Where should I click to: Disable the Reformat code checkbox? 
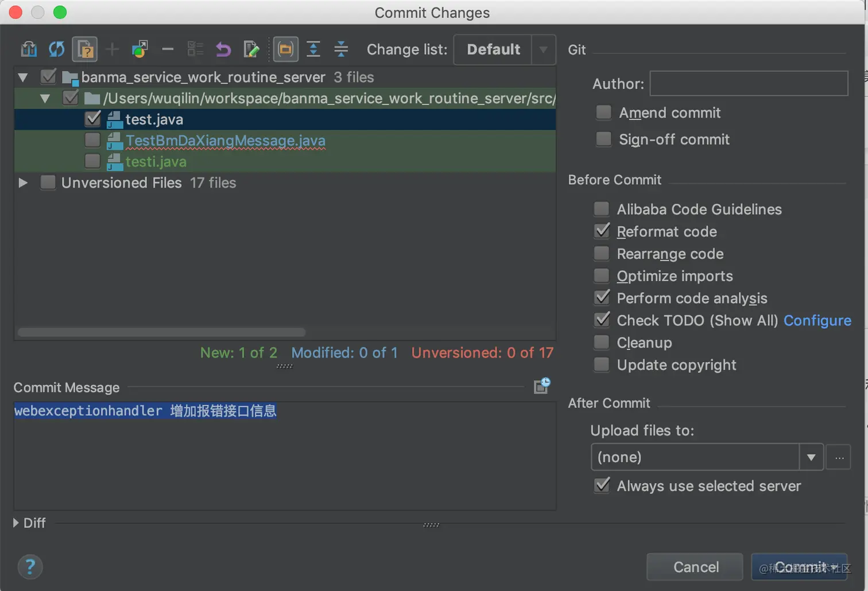[602, 231]
